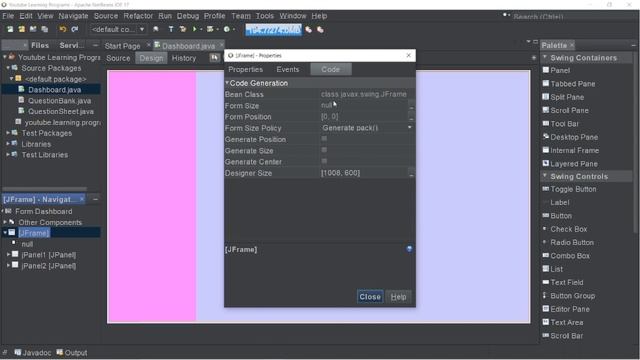Switch to Source editor view
Image resolution: width=640 pixels, height=360 pixels.
click(x=118, y=58)
